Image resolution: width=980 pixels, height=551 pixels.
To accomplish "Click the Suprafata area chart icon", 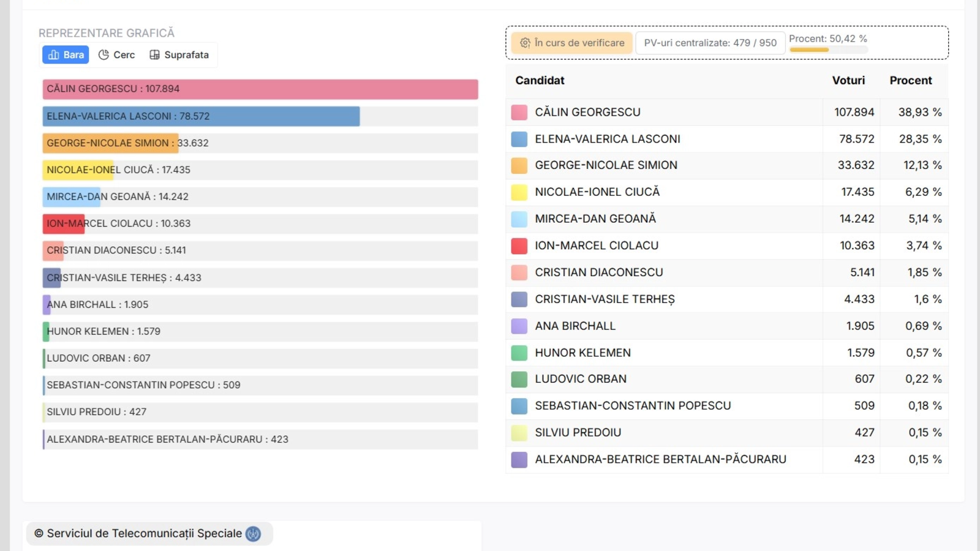I will [x=154, y=55].
